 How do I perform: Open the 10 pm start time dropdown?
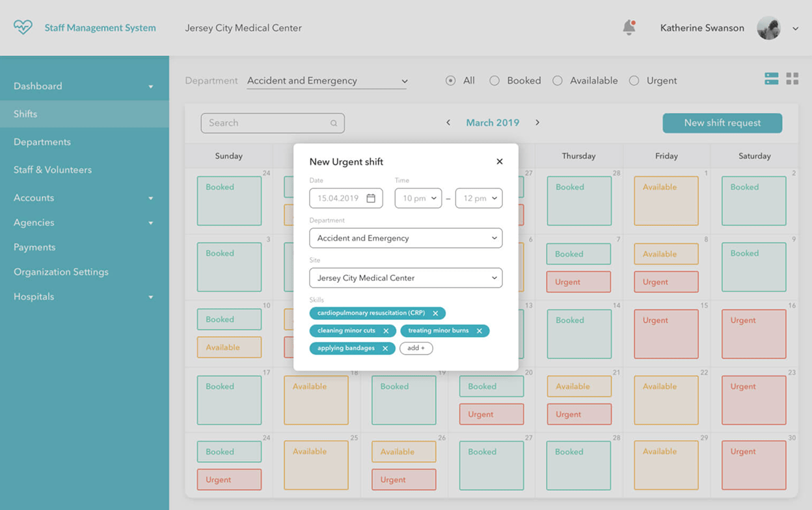point(418,198)
